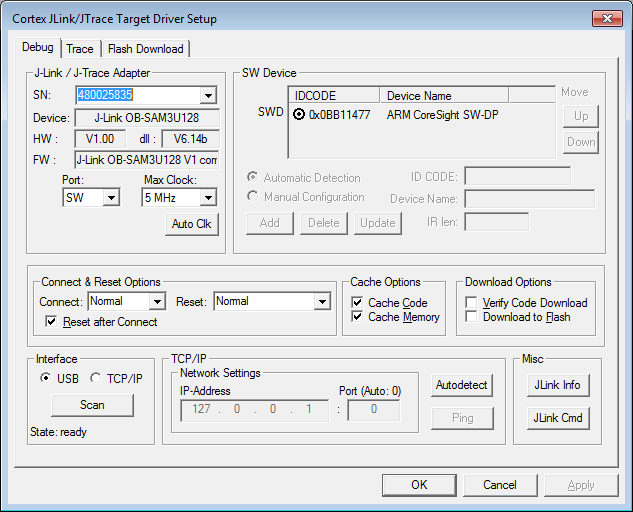Select the USB interface radio button
The height and width of the screenshot is (512, 633).
46,378
